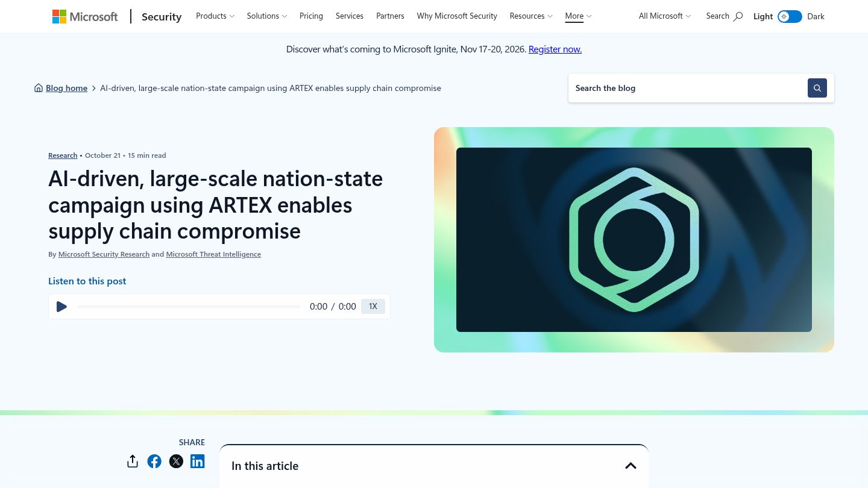Screen dimensions: 868x488
Task: Collapse the In this article section
Action: coord(631,466)
